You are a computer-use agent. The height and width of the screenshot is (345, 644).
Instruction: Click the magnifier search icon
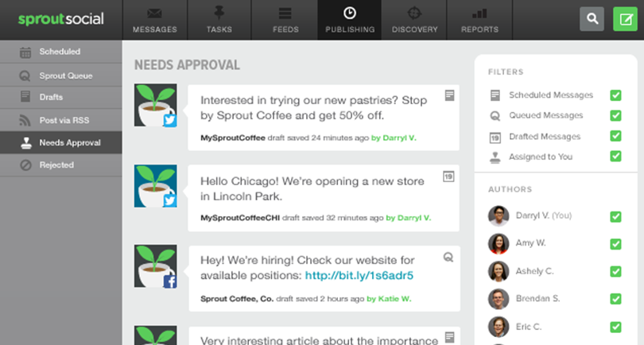click(x=592, y=19)
